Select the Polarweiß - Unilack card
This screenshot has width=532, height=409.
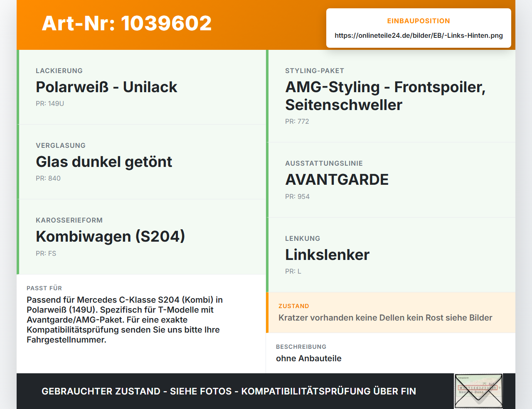tap(141, 87)
